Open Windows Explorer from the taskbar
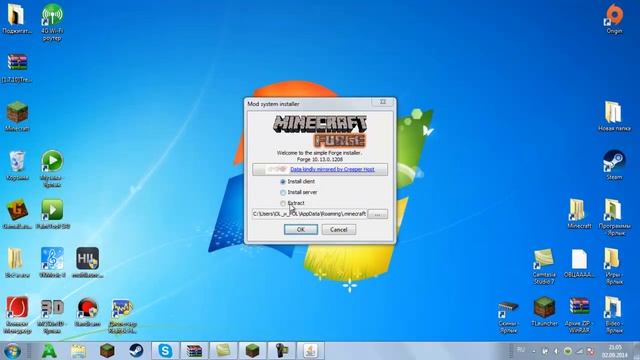 click(78, 351)
